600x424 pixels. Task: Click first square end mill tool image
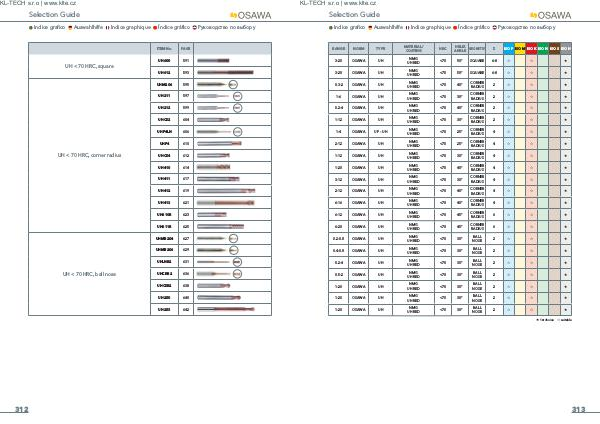214,61
